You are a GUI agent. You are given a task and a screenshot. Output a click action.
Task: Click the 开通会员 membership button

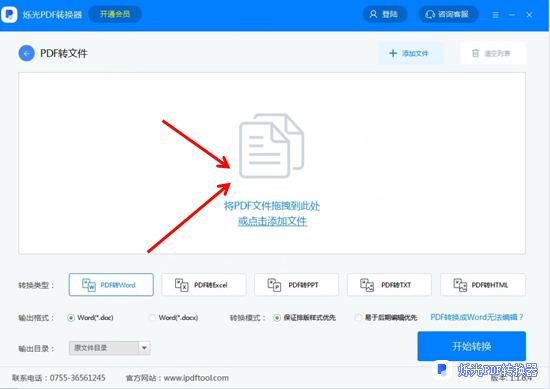point(115,14)
